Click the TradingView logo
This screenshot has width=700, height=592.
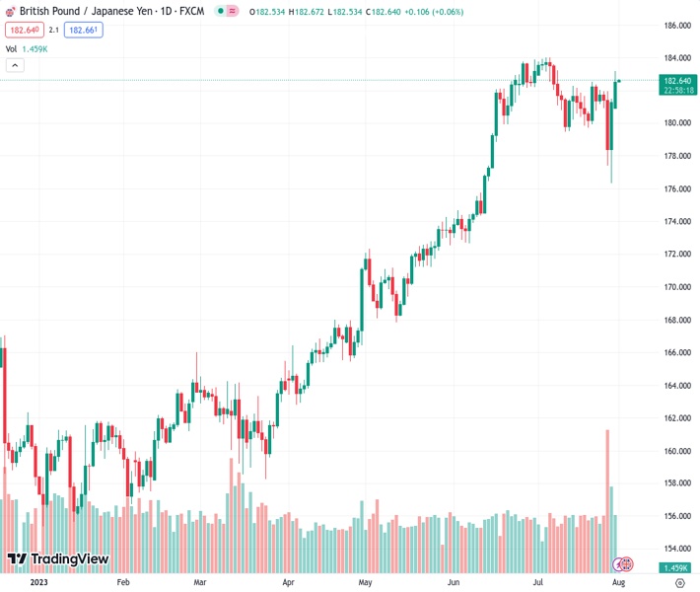coord(57,559)
